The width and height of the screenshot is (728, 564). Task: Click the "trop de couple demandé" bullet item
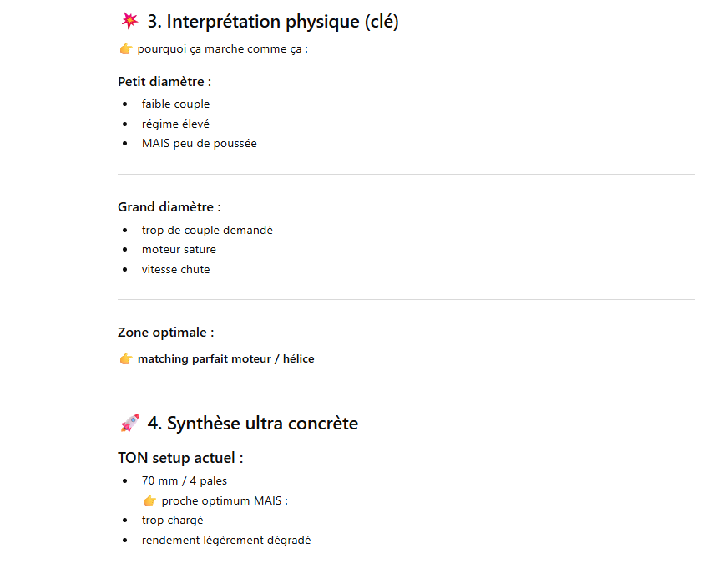point(207,230)
